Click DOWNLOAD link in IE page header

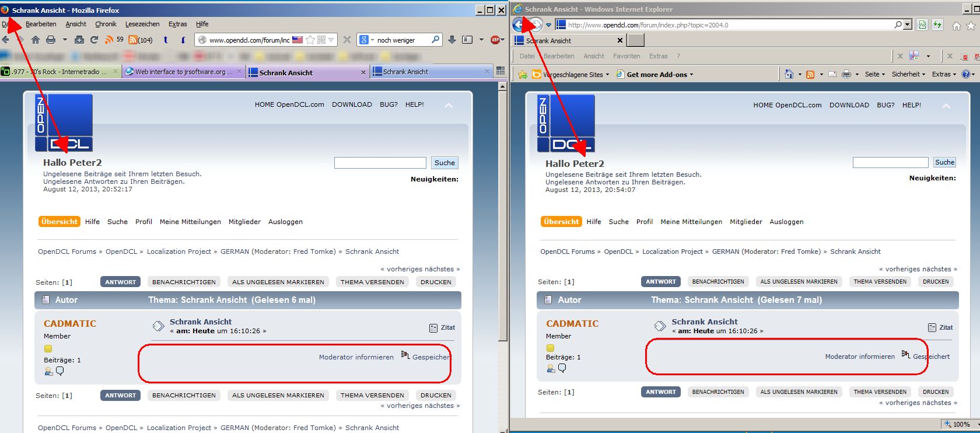click(849, 105)
